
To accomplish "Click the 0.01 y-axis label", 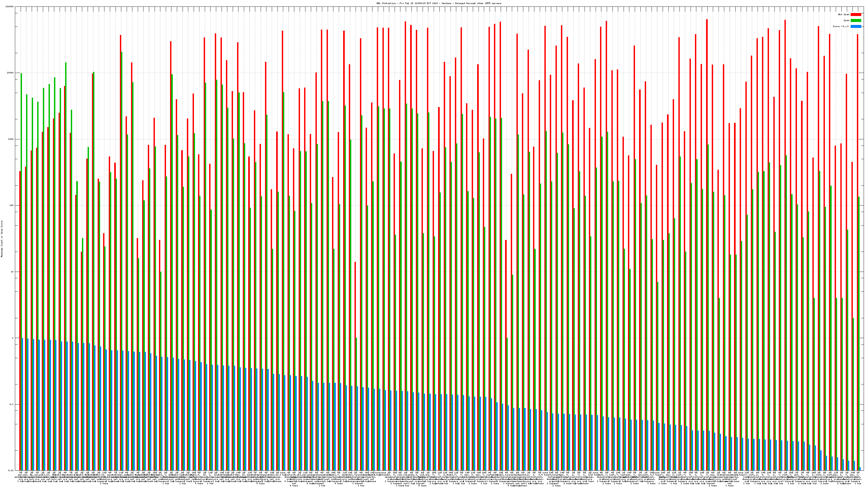I will [x=11, y=470].
